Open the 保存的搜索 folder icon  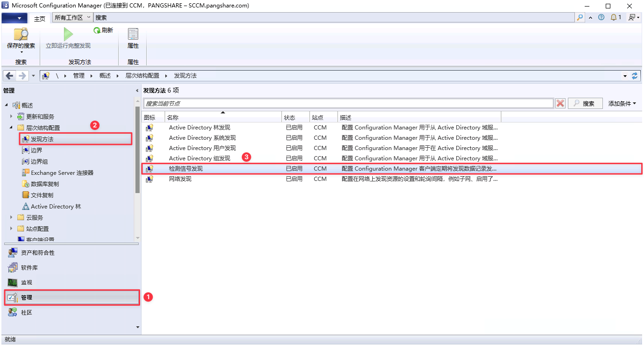point(21,34)
